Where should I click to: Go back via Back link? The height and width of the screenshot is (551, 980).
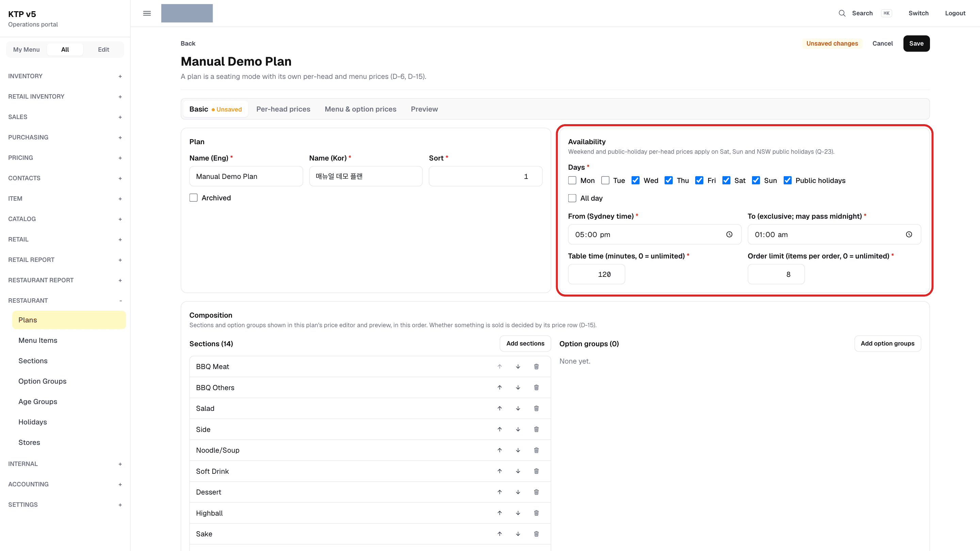coord(188,43)
